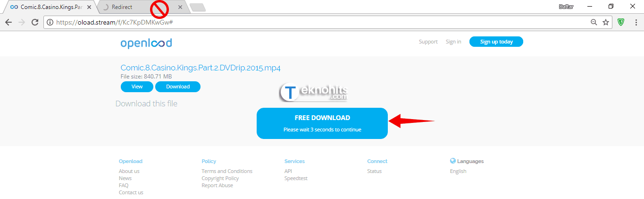
Task: Click Sign up today button
Action: point(496,42)
